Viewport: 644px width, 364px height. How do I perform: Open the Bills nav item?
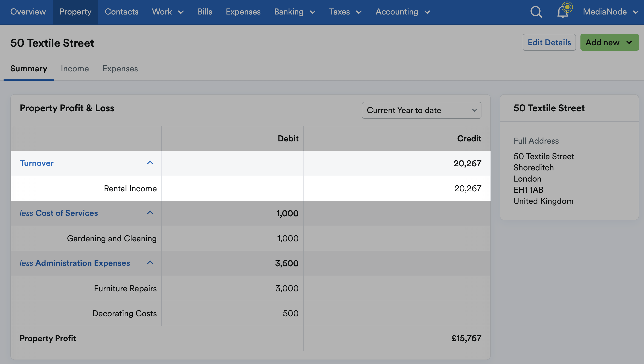[205, 12]
